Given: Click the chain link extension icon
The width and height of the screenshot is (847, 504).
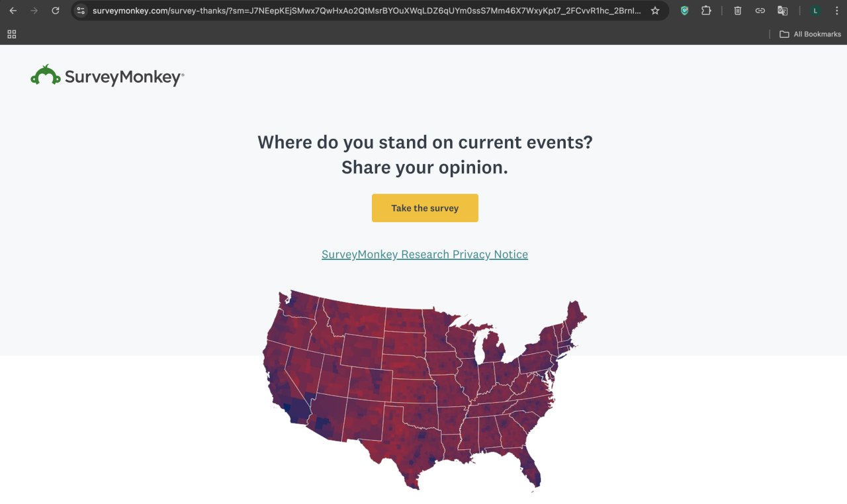Looking at the screenshot, I should 760,11.
